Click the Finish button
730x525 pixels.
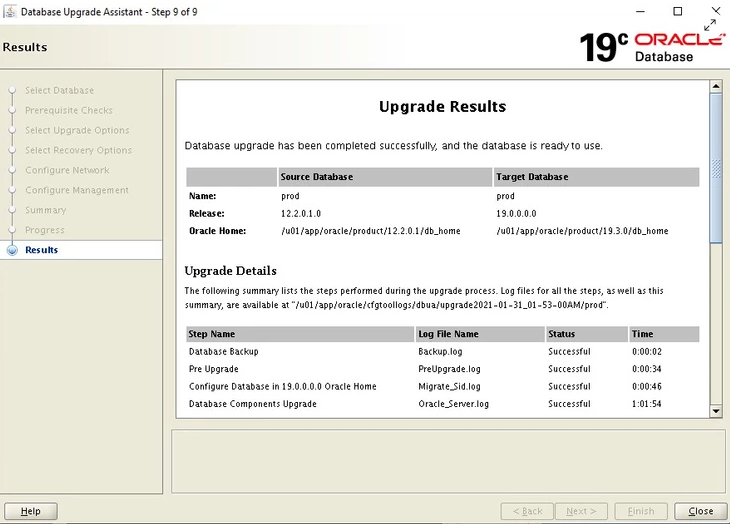click(x=641, y=511)
